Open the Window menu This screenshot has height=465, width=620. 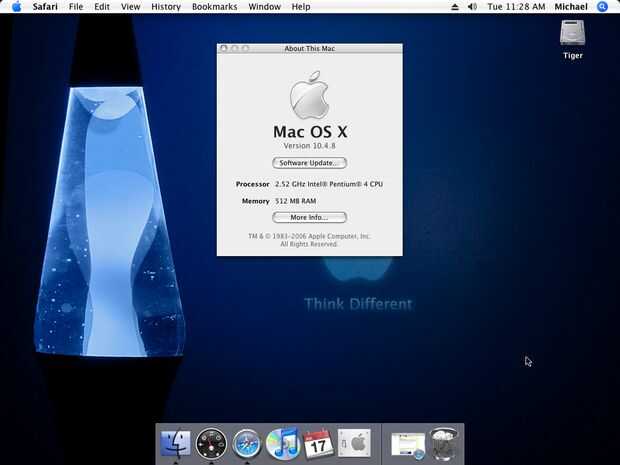pos(265,7)
